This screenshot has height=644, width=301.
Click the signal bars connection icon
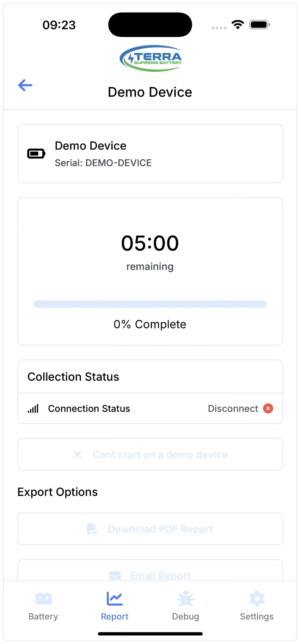coord(33,408)
